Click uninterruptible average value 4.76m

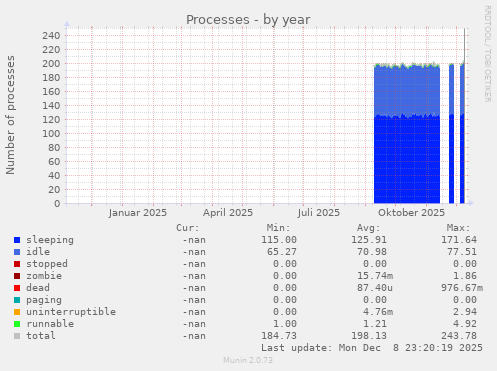pos(378,312)
